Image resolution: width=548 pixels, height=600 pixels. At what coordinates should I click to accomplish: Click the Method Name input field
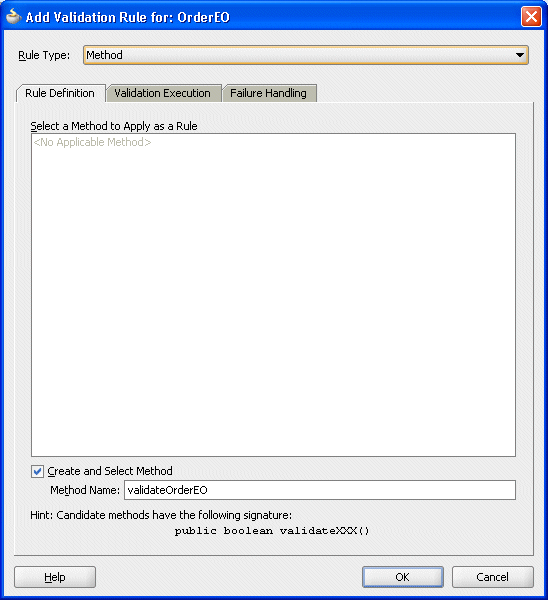(320, 490)
